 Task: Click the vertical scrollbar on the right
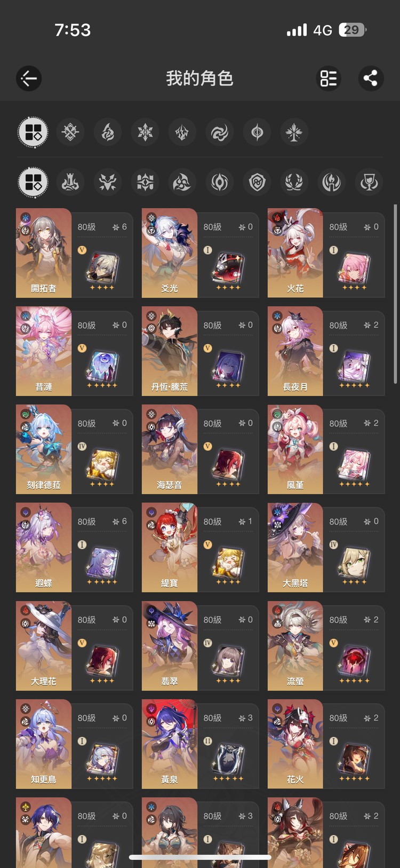[x=395, y=294]
